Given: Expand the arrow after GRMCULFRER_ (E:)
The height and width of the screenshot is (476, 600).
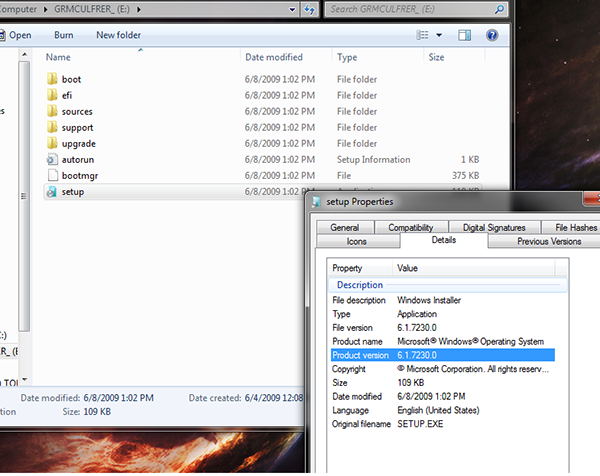Looking at the screenshot, I should point(139,9).
